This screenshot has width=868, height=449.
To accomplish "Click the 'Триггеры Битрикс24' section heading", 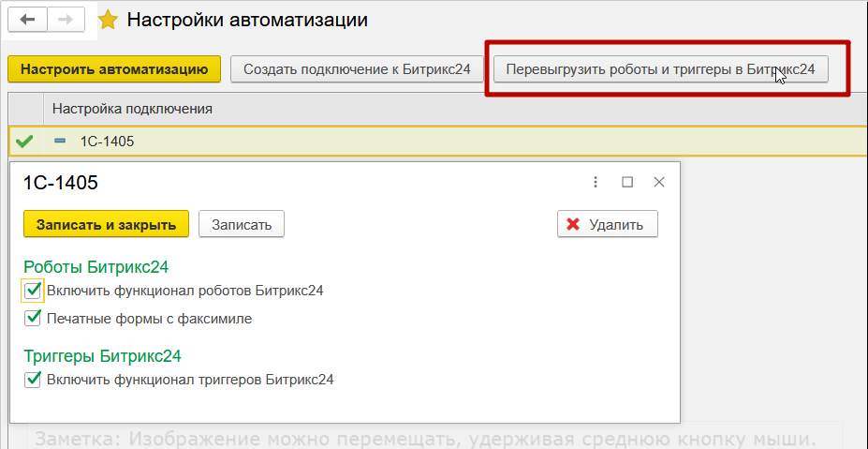I will pos(102,356).
